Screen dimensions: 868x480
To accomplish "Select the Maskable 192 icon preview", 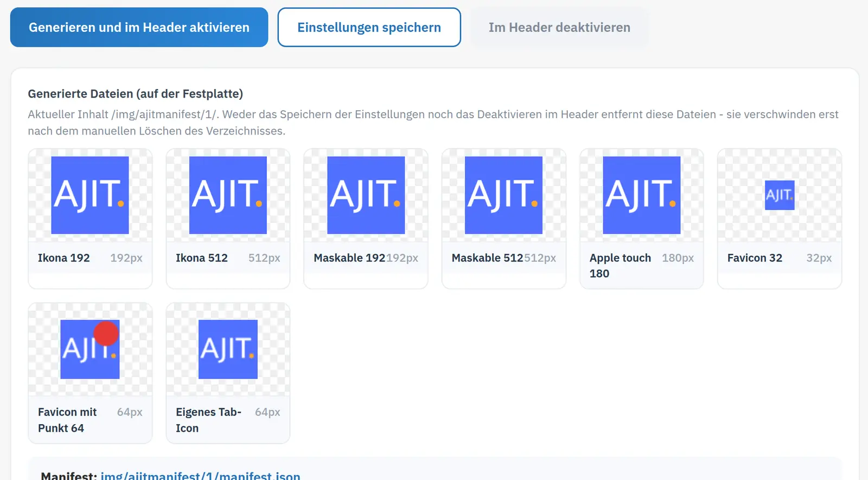I will click(366, 195).
